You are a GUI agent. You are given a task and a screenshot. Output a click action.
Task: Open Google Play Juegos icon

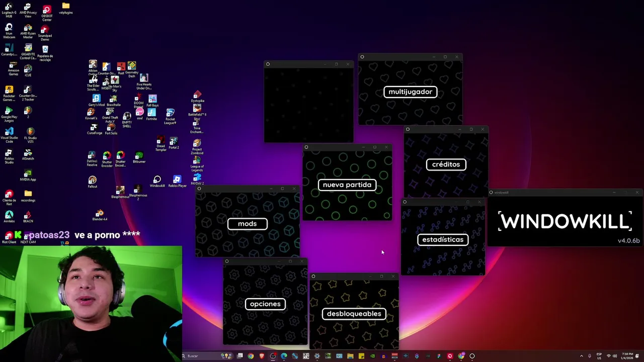[9, 115]
